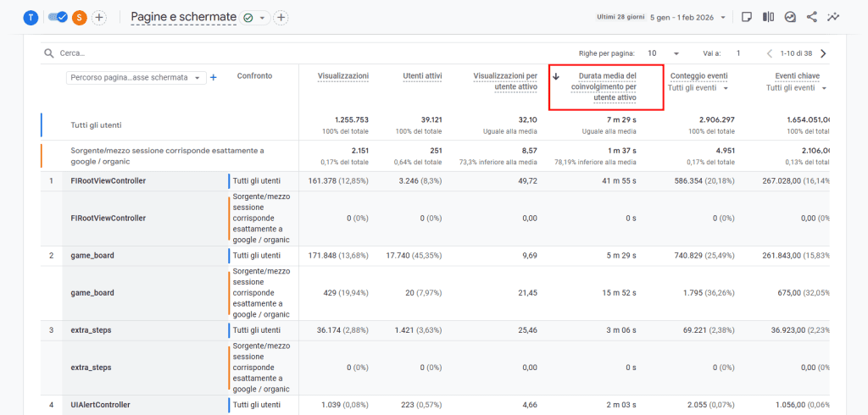Click the 161.378 (12,85%) views cell
868x415 pixels.
337,180
